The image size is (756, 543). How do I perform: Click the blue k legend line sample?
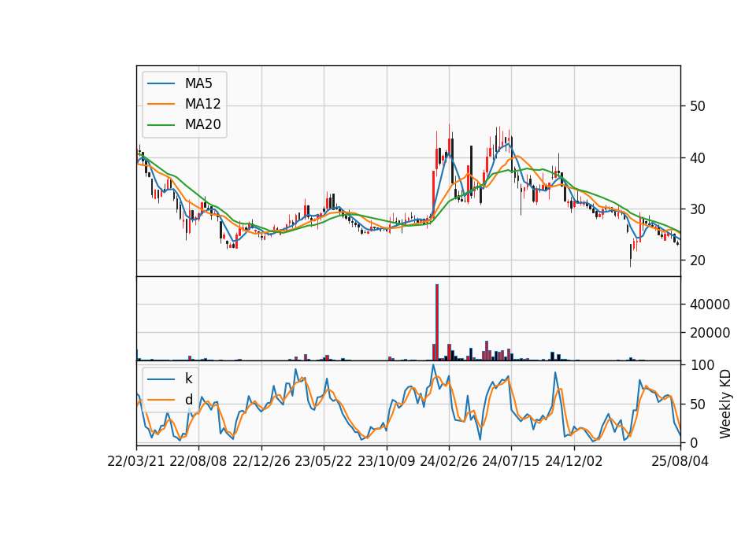pos(161,379)
